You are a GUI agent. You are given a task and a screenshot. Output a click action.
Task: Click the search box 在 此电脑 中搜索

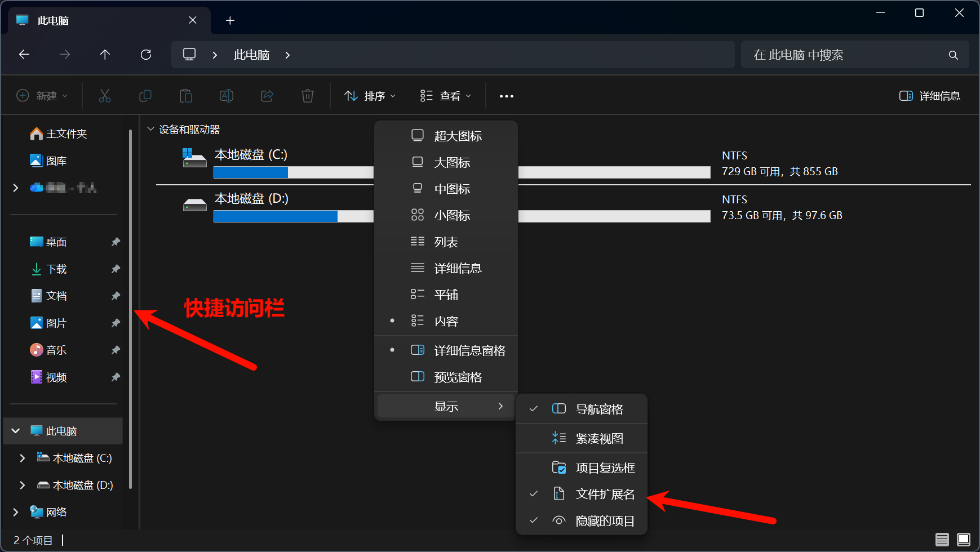click(845, 55)
